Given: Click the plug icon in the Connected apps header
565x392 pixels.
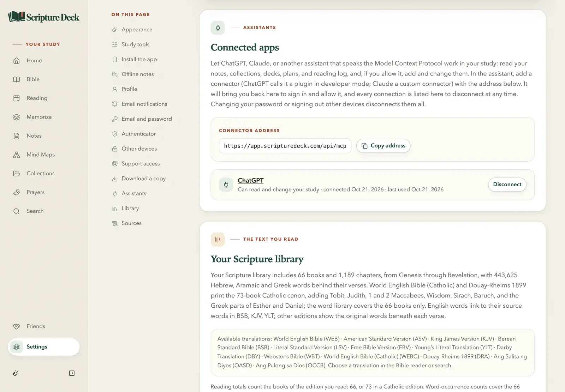Looking at the screenshot, I should point(218,28).
